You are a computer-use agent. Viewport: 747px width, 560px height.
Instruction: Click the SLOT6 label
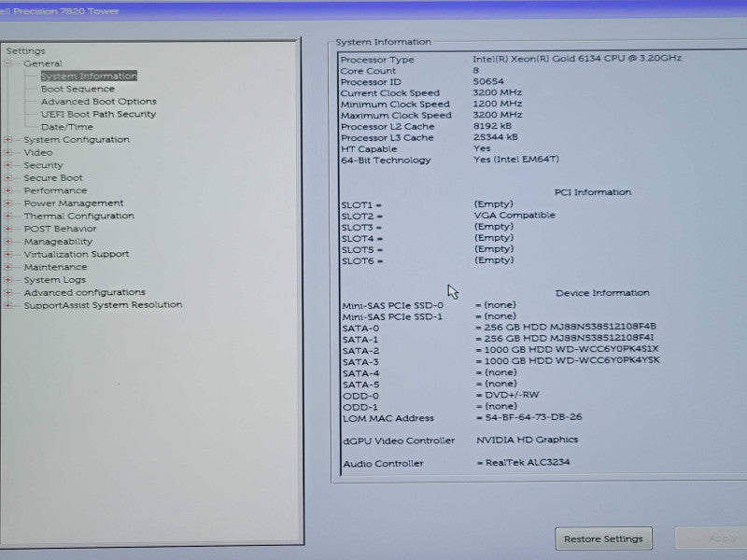click(x=362, y=261)
